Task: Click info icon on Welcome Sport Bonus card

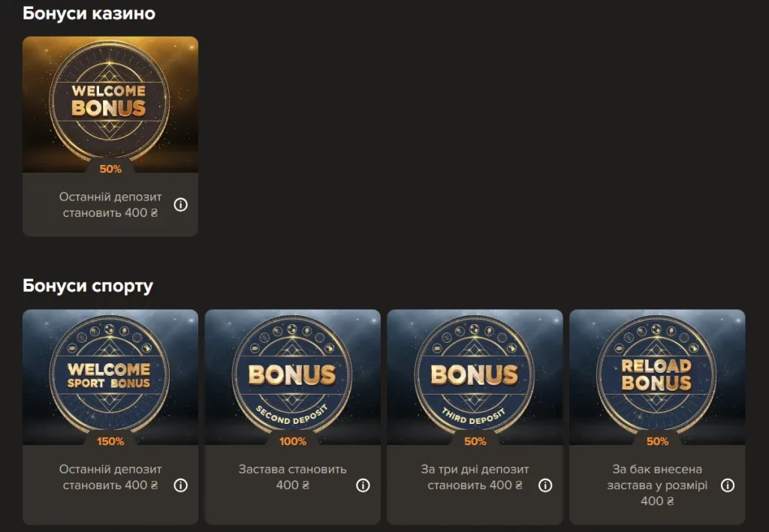Action: 180,485
